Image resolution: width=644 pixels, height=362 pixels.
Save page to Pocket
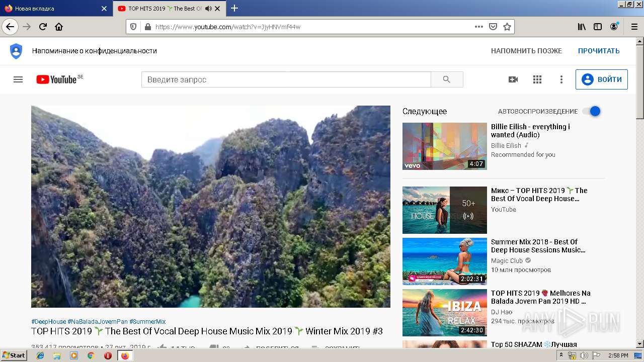point(493,27)
